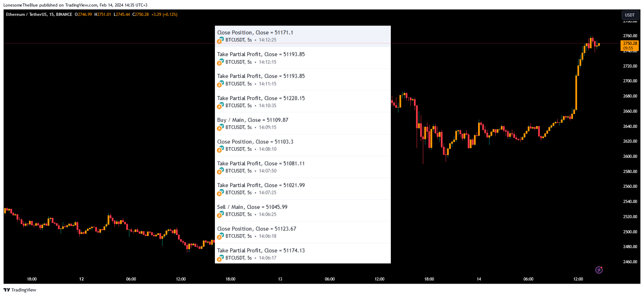The height and width of the screenshot is (296, 644).
Task: Click the purple lightning flash icon
Action: (599, 270)
